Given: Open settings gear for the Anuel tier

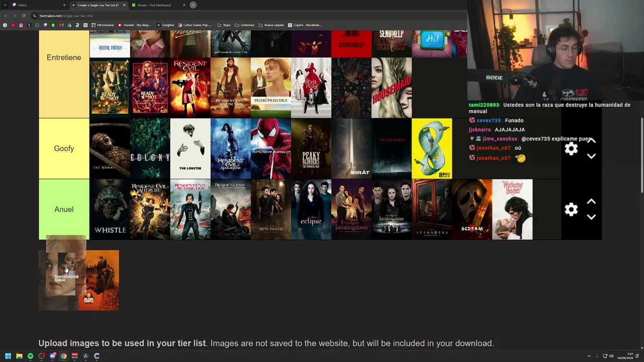Looking at the screenshot, I should point(571,210).
